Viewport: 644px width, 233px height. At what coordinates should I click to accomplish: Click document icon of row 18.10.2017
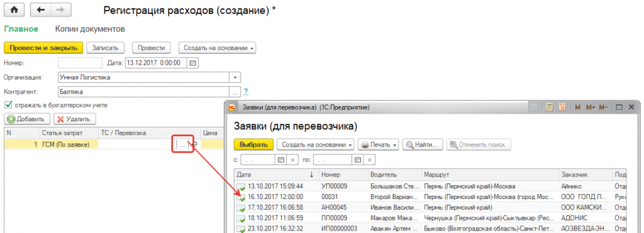pyautogui.click(x=241, y=218)
